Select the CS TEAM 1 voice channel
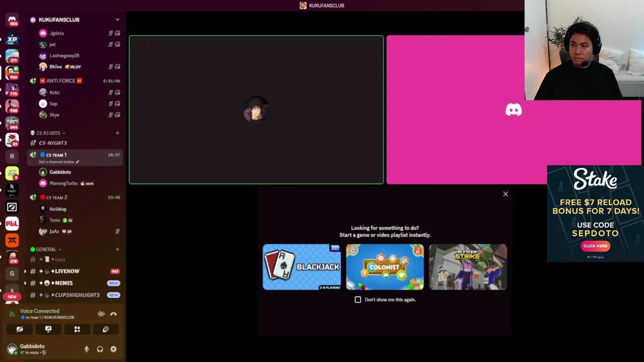The image size is (644, 362). tap(75, 157)
